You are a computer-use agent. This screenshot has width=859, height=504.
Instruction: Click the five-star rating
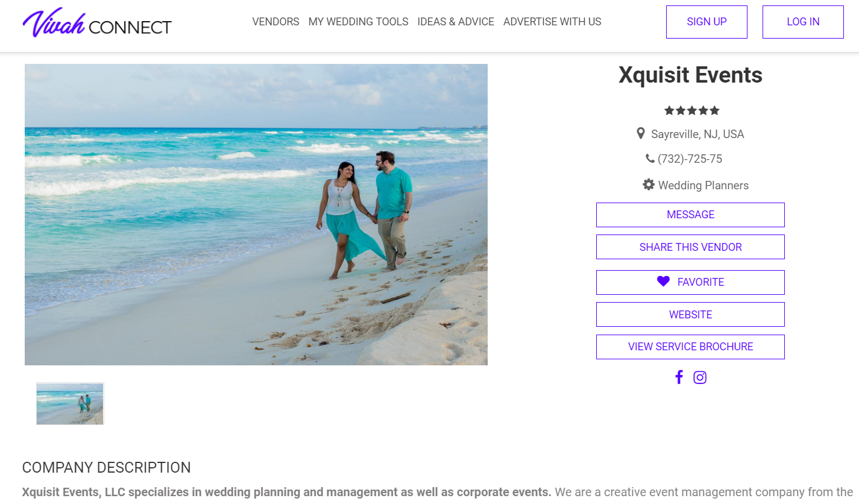click(x=691, y=110)
